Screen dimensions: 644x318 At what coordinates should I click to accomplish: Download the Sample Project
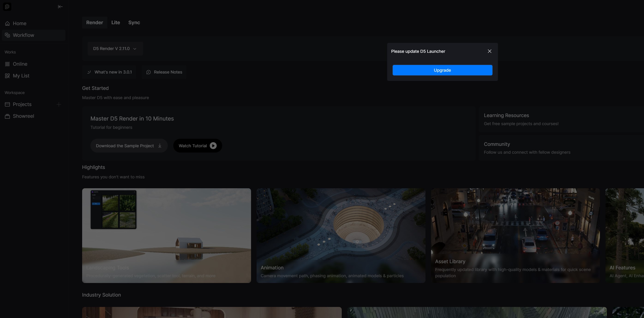pyautogui.click(x=129, y=146)
